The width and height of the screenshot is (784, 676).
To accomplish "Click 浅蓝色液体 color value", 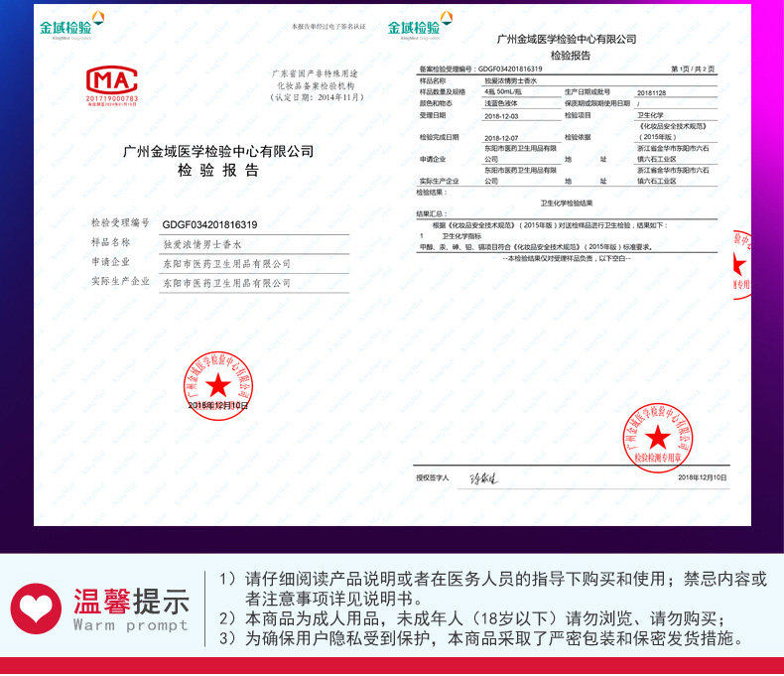I will [x=501, y=103].
